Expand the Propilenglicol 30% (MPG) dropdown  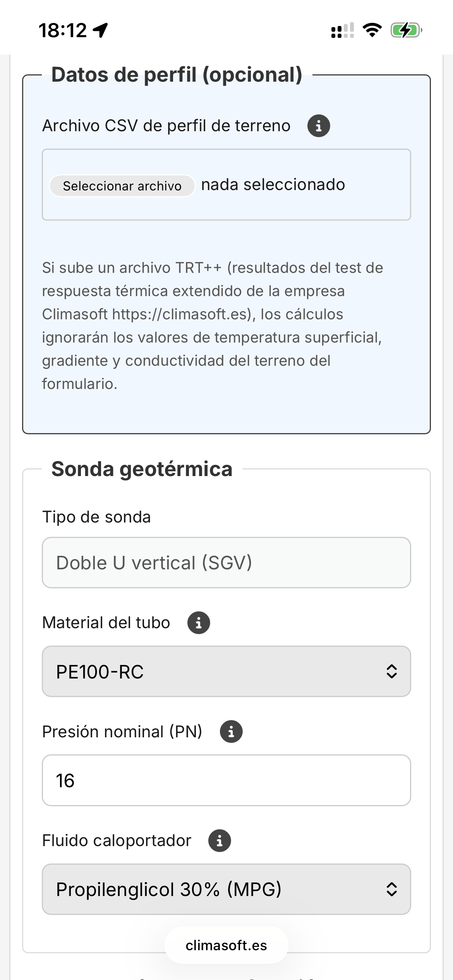coord(226,889)
